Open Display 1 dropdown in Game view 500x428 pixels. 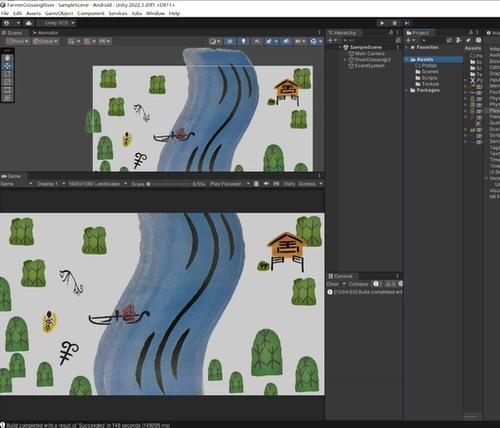click(x=51, y=184)
